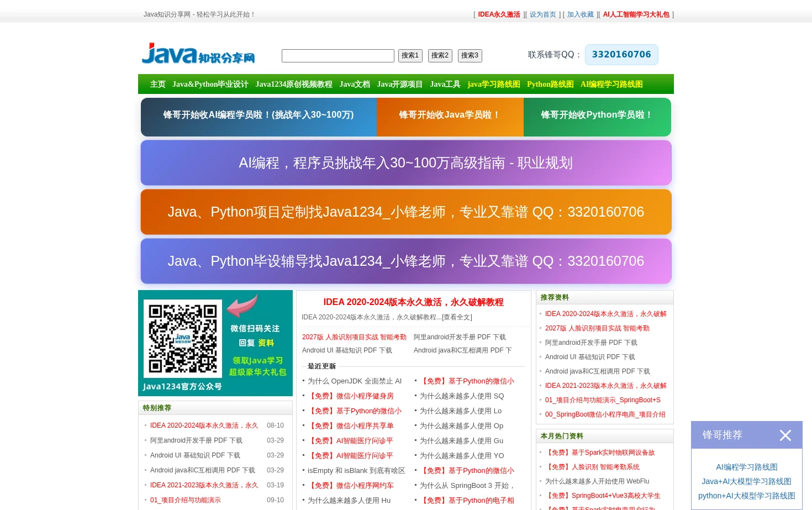Open Python路线图 navigation item

pyautogui.click(x=550, y=85)
